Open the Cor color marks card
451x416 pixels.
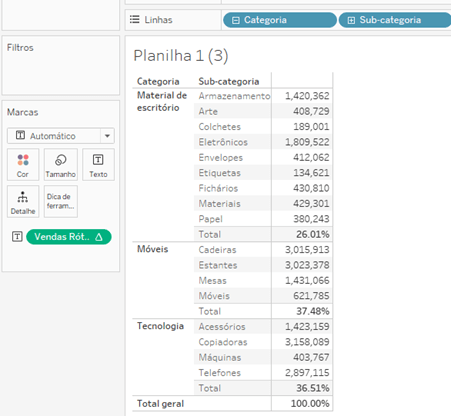tap(23, 165)
